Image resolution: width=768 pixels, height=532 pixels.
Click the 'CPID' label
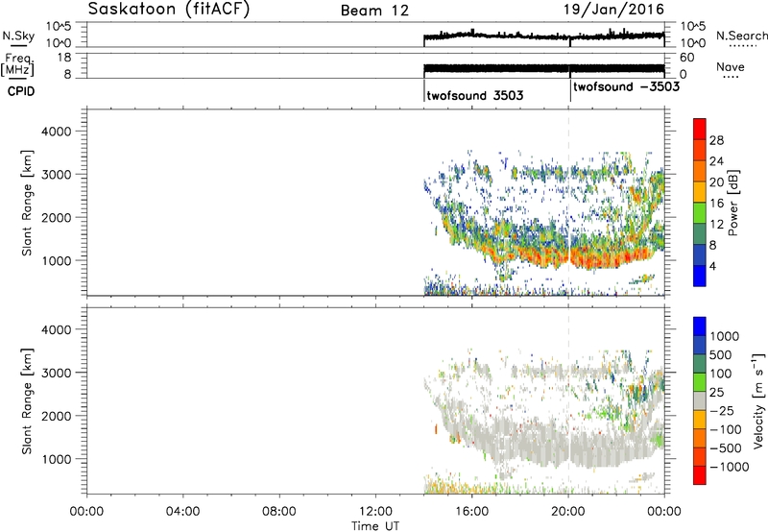[21, 91]
